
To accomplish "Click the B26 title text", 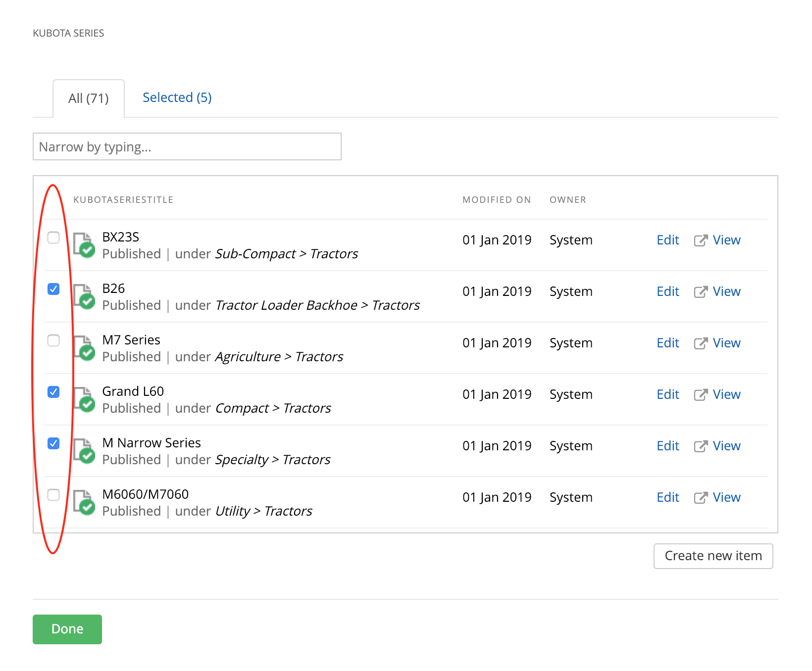I will 113,288.
